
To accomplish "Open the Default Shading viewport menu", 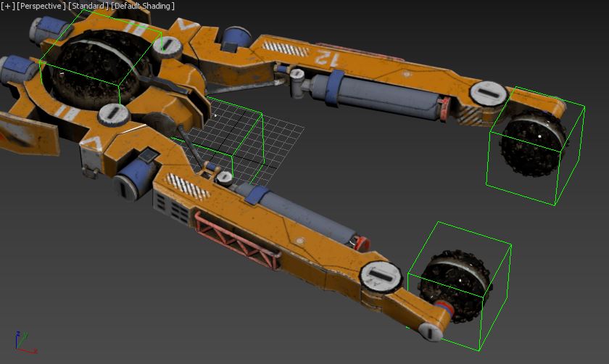I will pyautogui.click(x=143, y=6).
